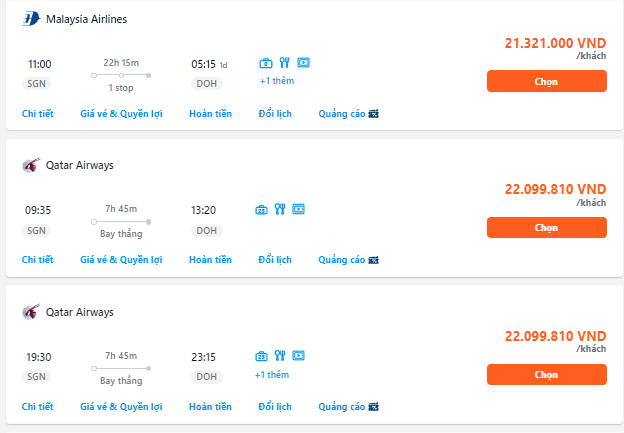Viewport: 624px width, 433px height.
Task: Open Giá vé & Quyền lợi for 09:35 Qatar flight
Action: [121, 260]
